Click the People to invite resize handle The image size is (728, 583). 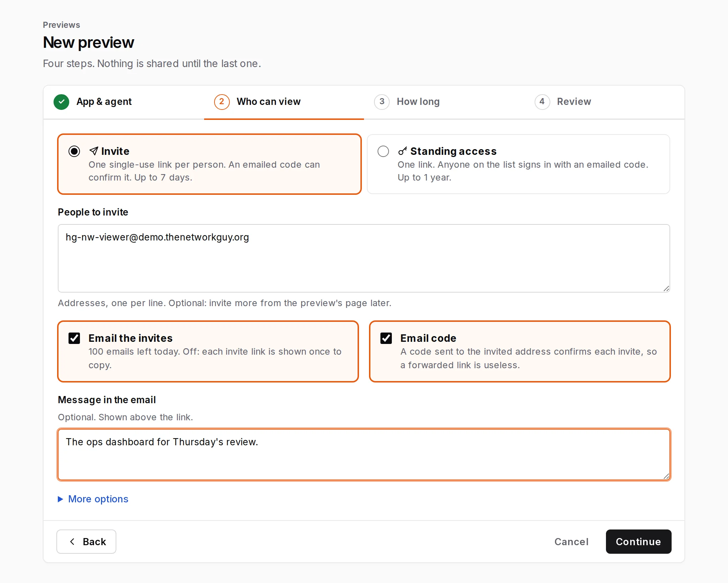coord(666,288)
